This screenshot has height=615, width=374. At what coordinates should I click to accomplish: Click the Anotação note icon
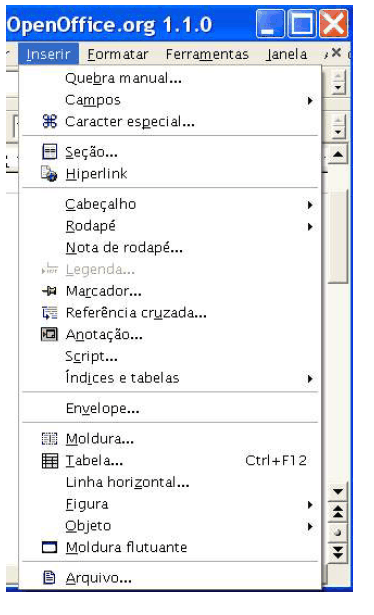49,334
